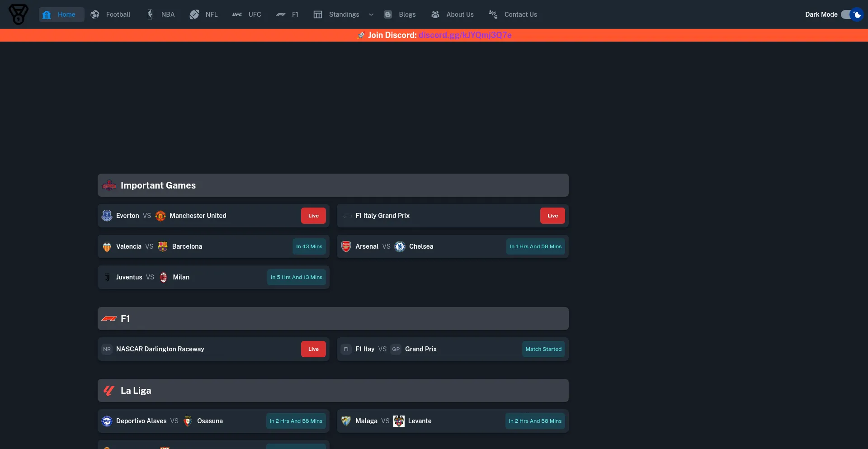Click the Arsenal club crest
Image resolution: width=868 pixels, height=449 pixels.
tap(346, 246)
